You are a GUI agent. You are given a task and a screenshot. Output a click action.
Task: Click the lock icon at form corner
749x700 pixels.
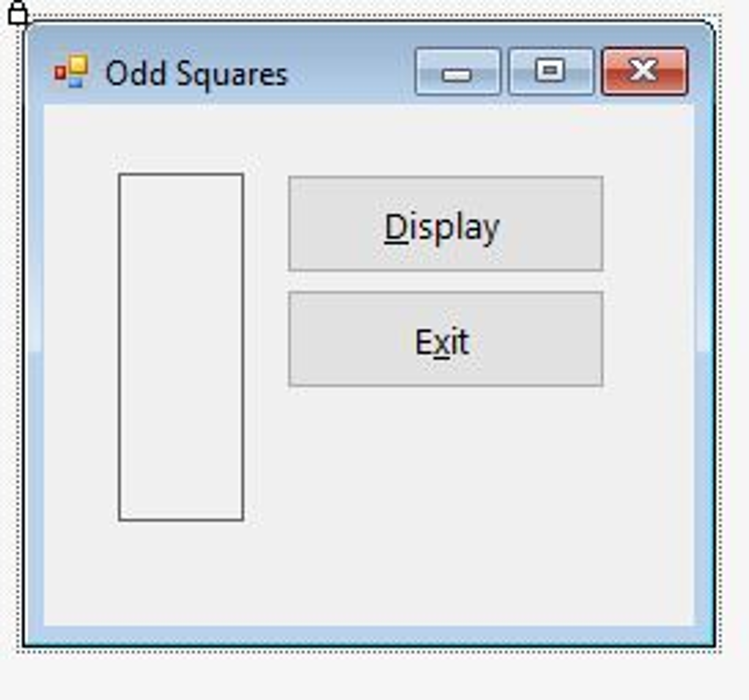[18, 13]
